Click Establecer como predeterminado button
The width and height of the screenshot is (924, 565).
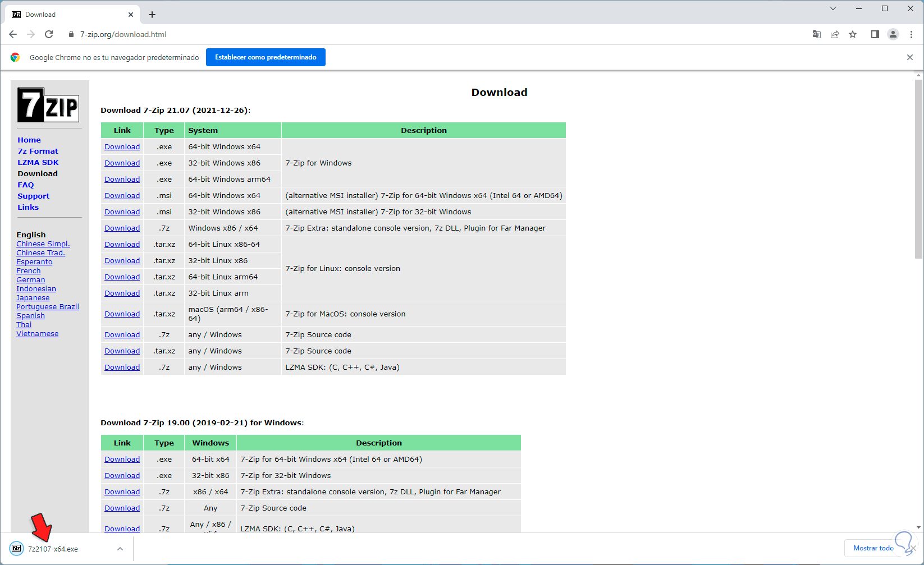266,57
